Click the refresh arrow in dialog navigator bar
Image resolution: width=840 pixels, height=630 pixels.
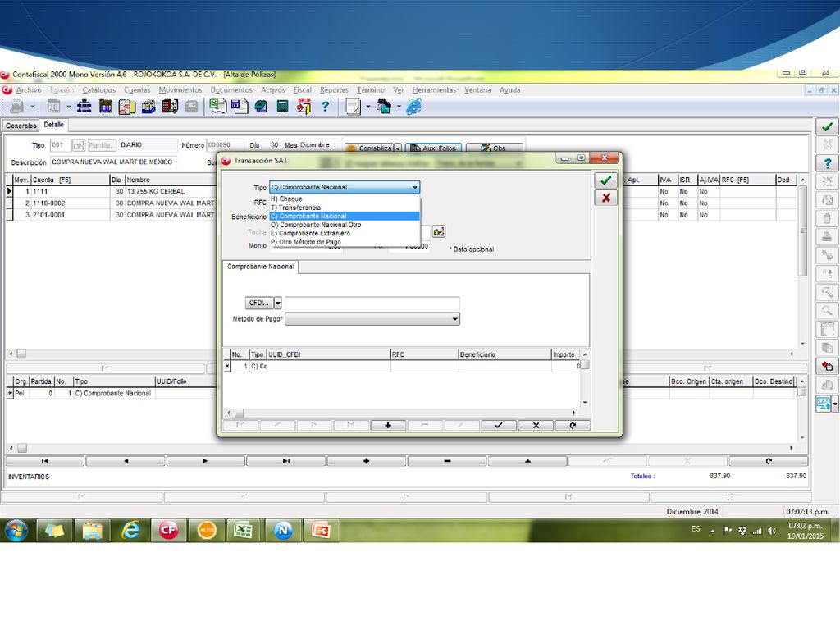pyautogui.click(x=573, y=426)
